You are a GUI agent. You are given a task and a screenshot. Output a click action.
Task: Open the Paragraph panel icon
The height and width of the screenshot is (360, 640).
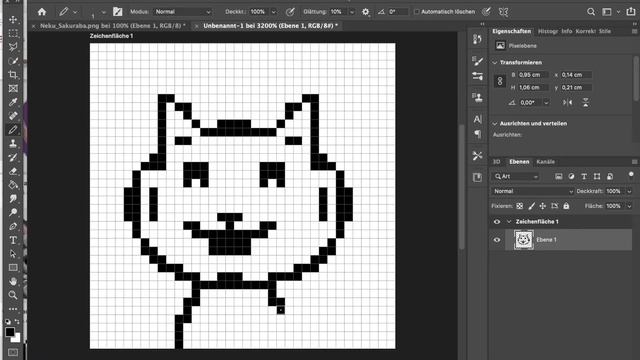point(477,134)
